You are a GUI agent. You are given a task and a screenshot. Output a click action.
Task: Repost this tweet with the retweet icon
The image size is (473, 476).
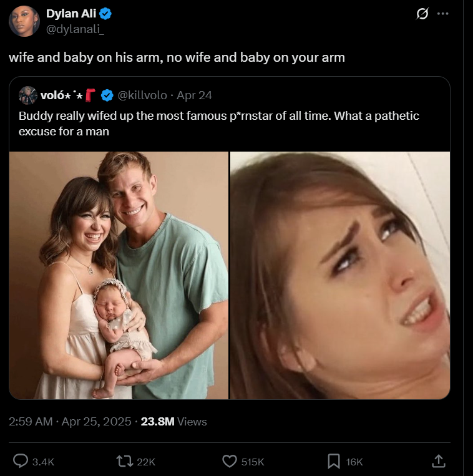[x=125, y=461]
